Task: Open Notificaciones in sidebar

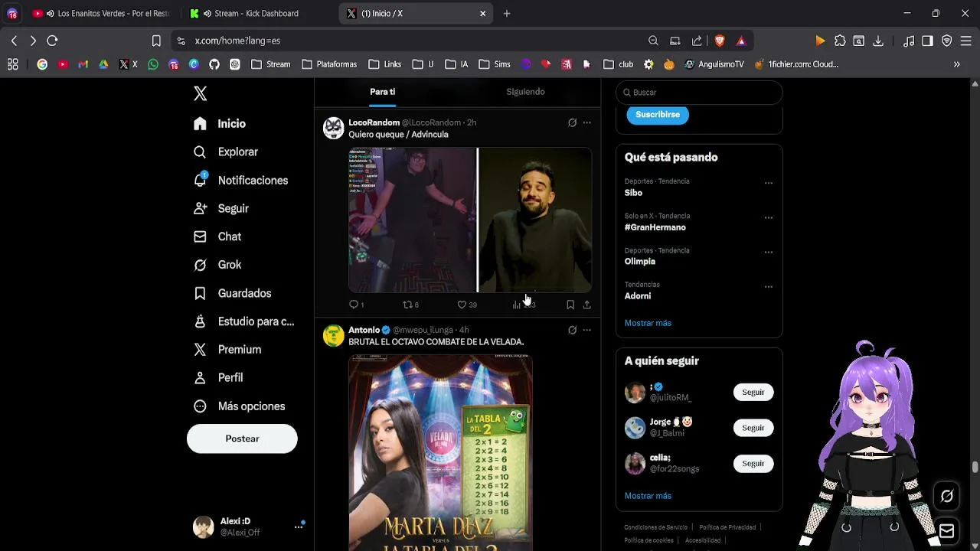Action: (x=241, y=181)
